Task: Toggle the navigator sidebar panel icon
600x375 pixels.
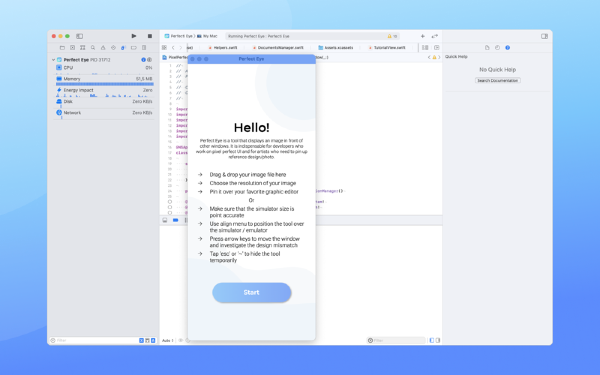Action: point(79,36)
